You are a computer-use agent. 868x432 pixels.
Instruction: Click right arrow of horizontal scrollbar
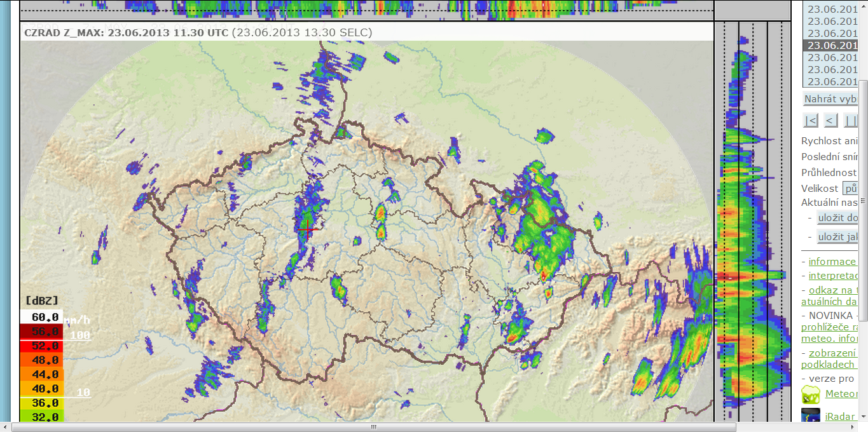[x=852, y=427]
